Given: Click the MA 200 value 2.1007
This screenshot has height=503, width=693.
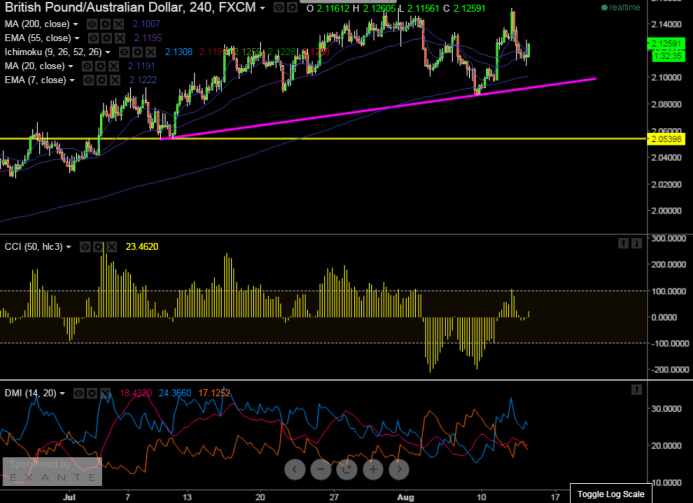Looking at the screenshot, I should pyautogui.click(x=146, y=24).
